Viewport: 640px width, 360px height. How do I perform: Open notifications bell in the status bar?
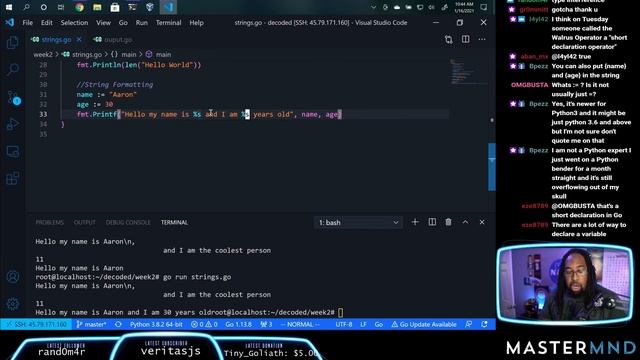tap(484, 324)
